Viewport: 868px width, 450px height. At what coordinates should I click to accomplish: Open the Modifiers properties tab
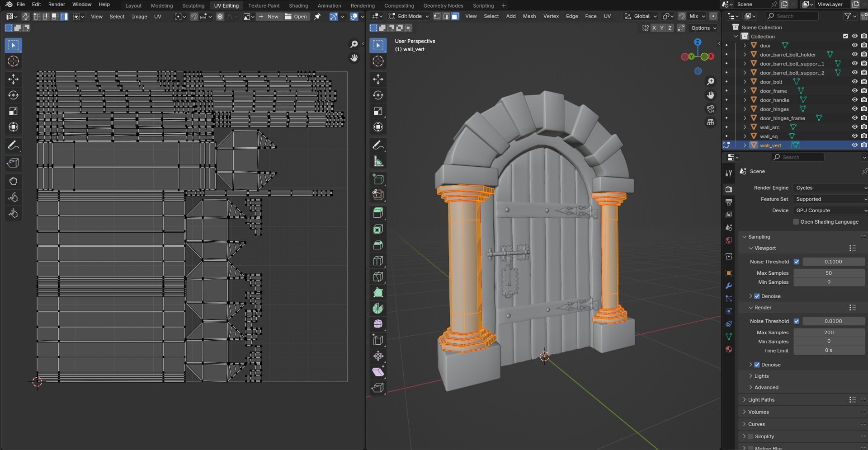[x=729, y=286]
